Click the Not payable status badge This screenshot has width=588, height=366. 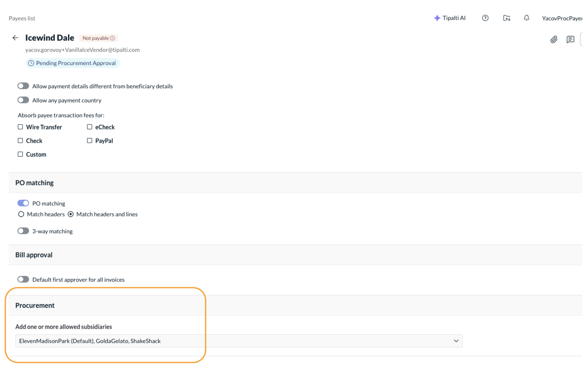point(99,38)
